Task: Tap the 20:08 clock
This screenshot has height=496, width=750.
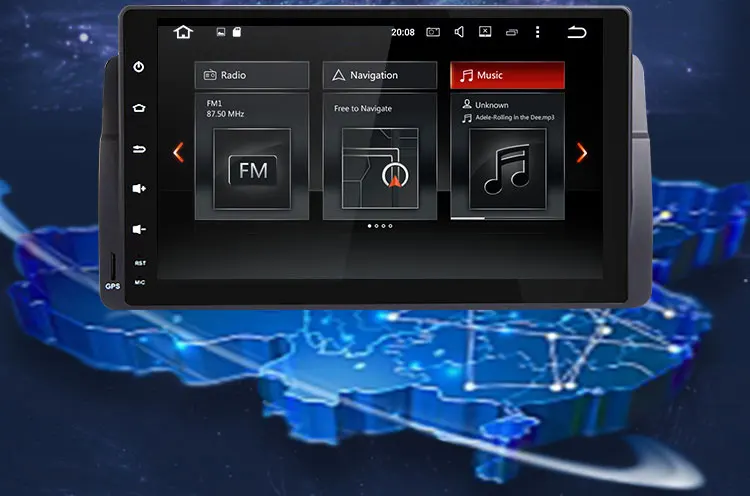Action: coord(403,32)
